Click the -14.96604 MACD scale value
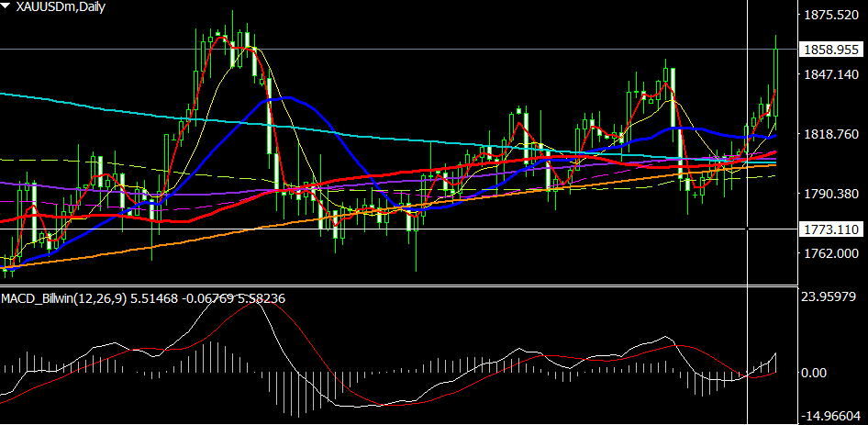Screen dimensions: 868x425 click(x=829, y=417)
